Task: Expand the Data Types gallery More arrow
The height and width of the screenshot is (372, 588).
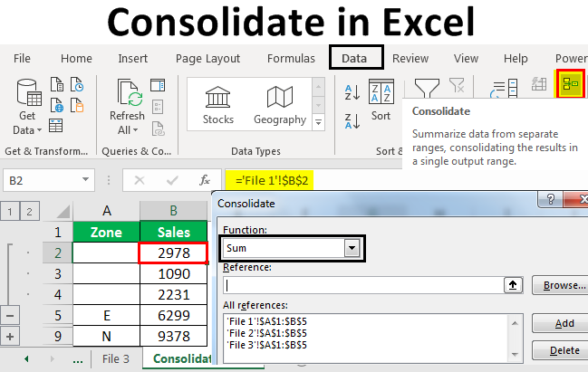Action: click(318, 122)
